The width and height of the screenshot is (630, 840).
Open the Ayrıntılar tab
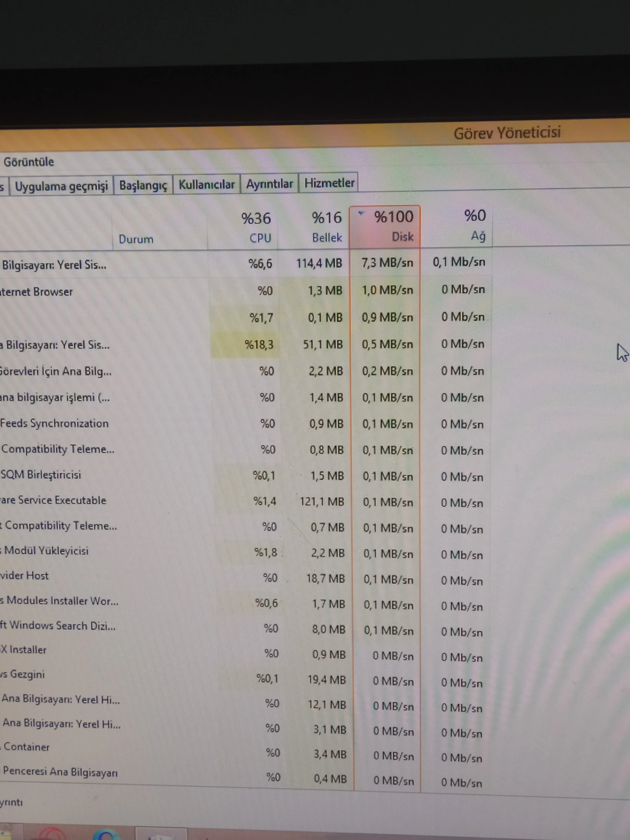[x=269, y=184]
